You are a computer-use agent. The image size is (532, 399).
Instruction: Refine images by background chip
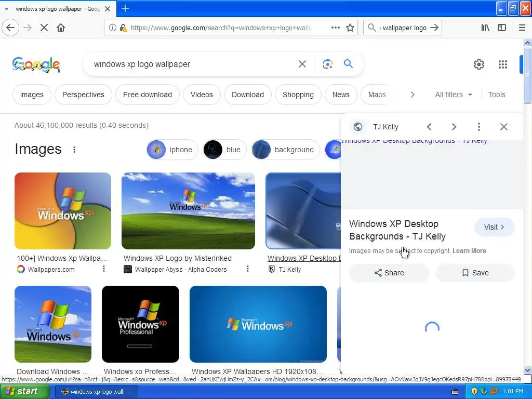click(285, 150)
